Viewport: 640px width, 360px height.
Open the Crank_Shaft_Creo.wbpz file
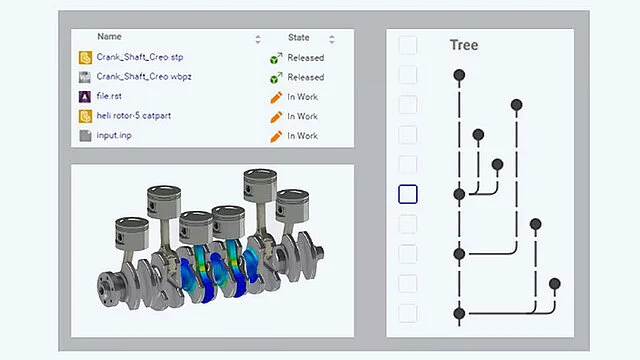coord(144,76)
